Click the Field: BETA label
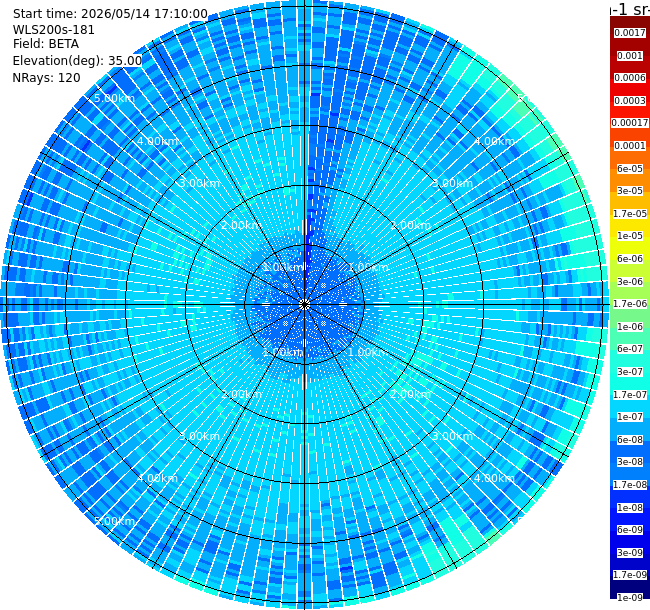The image size is (650, 610). point(46,44)
